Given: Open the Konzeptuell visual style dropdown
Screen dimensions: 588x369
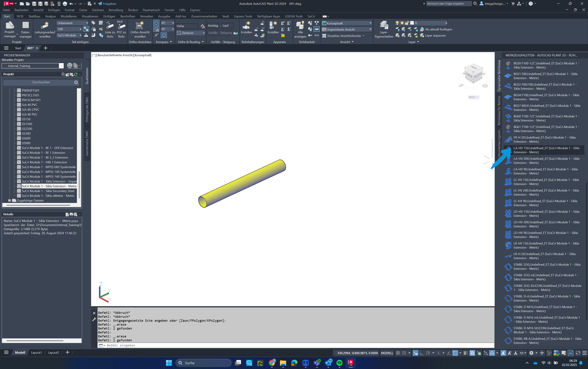Looking at the screenshot, I should pyautogui.click(x=347, y=23).
